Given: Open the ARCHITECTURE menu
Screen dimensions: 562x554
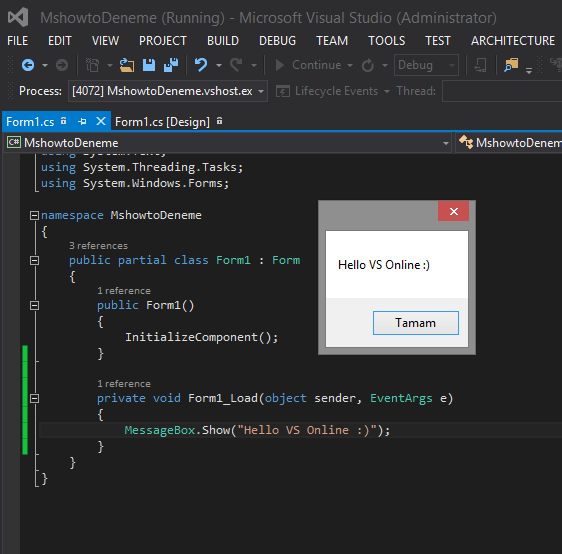Looking at the screenshot, I should pyautogui.click(x=513, y=41).
